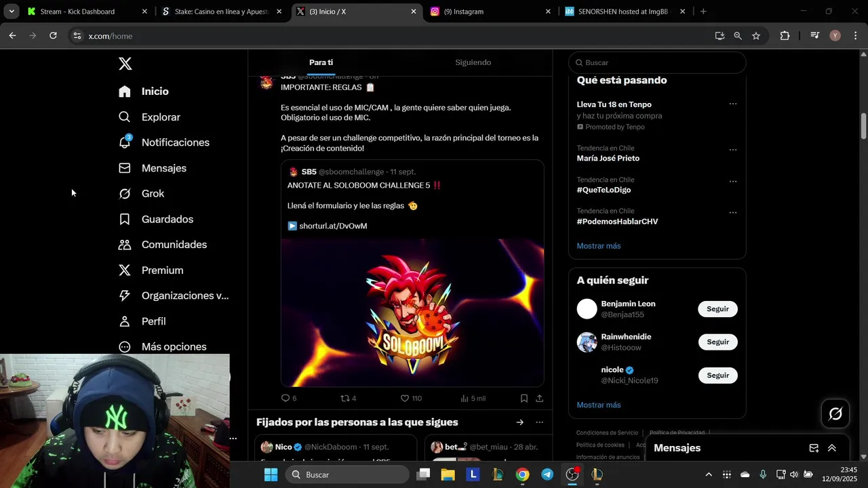The width and height of the screenshot is (868, 488).
Task: Open quoted post author @sboomchallenge
Action: pos(351,172)
